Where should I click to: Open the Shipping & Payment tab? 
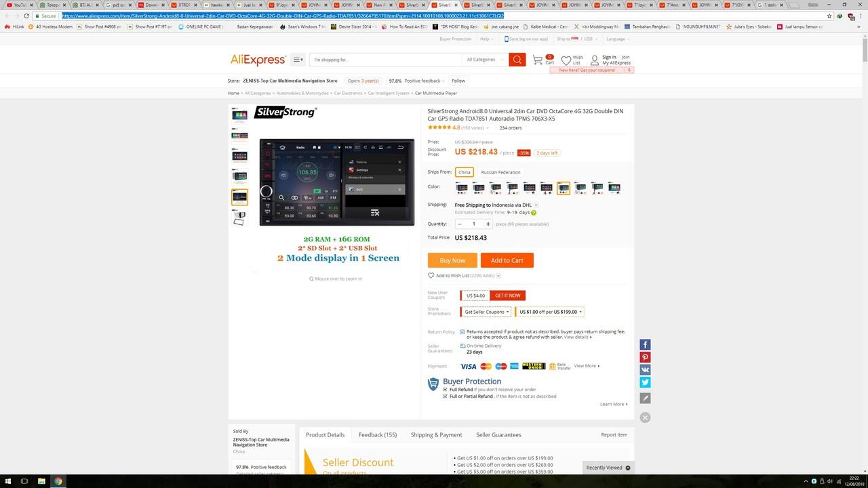(436, 434)
